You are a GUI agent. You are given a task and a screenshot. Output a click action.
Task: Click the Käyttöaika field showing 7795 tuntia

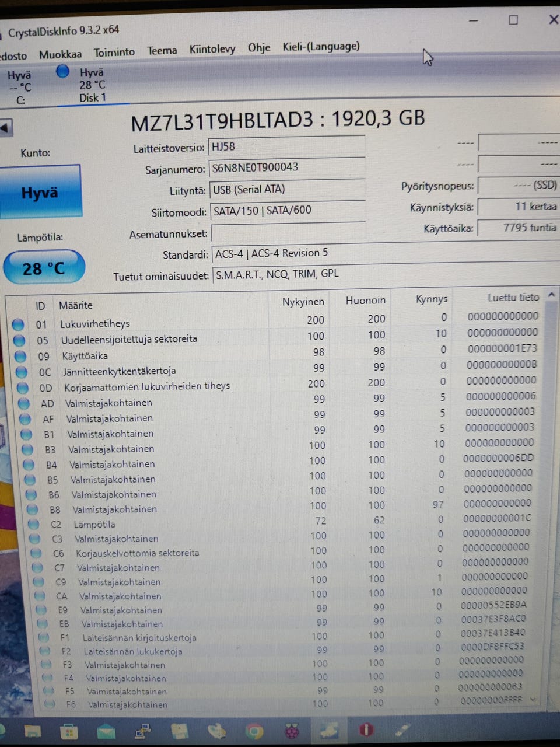pos(519,228)
